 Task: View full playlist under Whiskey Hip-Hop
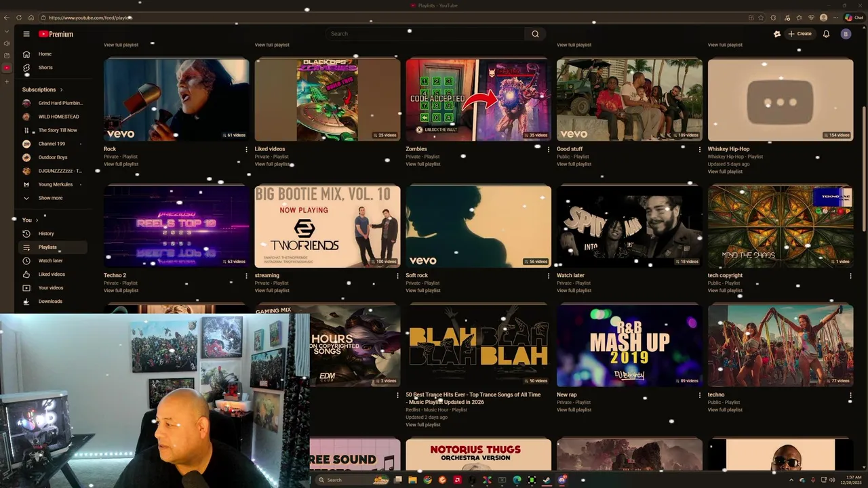tap(725, 171)
